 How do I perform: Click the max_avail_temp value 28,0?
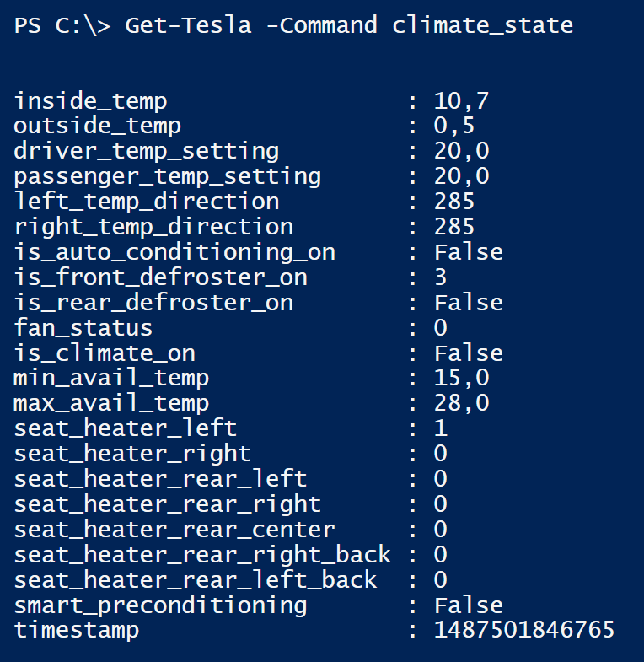point(461,404)
